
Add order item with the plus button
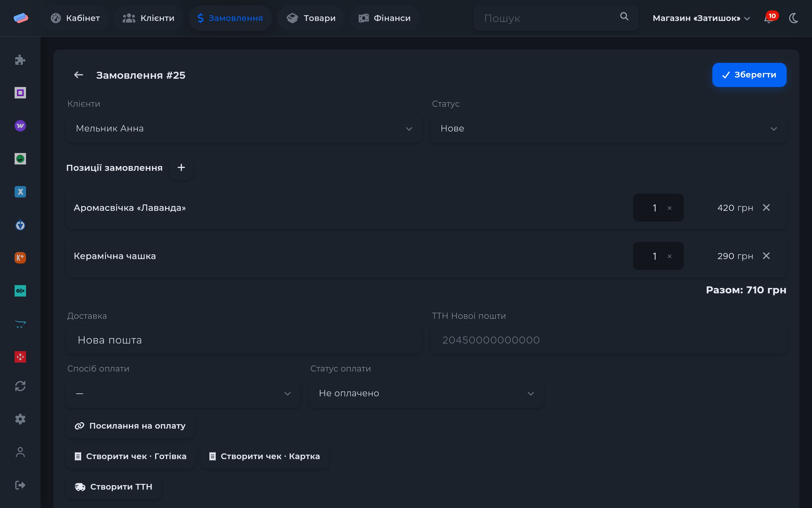[x=181, y=168]
